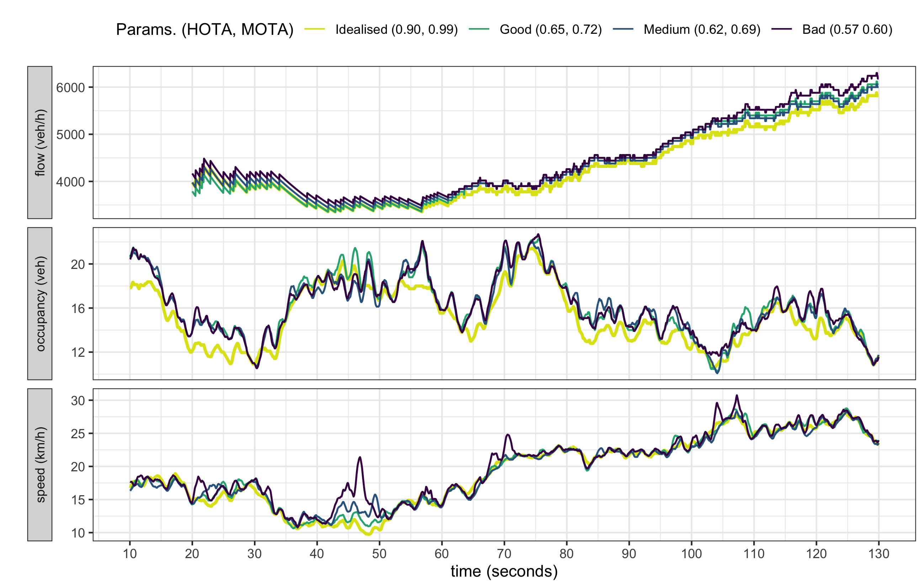Click the 20 tick label on occupancy axis
This screenshot has width=924, height=588.
click(x=77, y=264)
